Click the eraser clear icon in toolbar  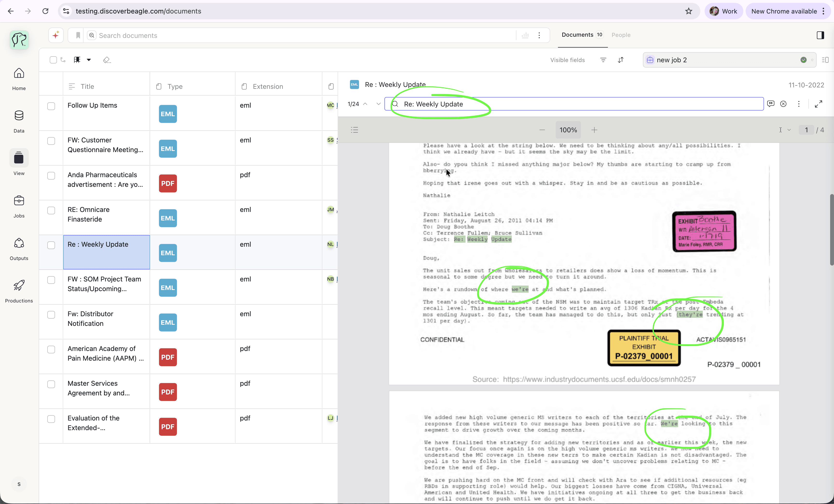click(x=107, y=60)
